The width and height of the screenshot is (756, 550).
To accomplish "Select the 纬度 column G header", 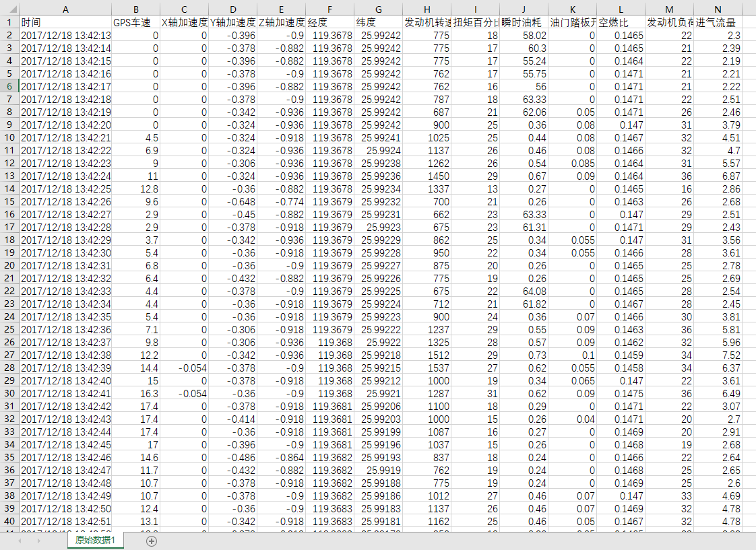I will click(378, 9).
